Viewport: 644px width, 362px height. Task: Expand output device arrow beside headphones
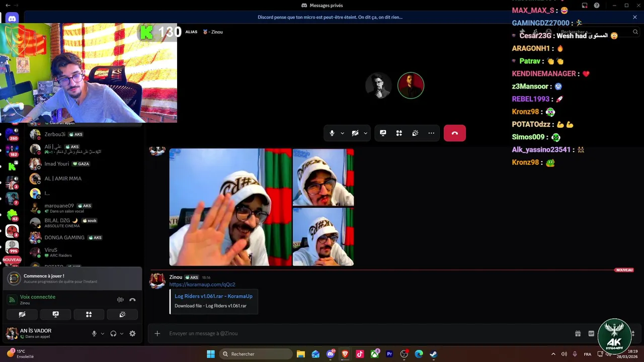[x=122, y=333]
